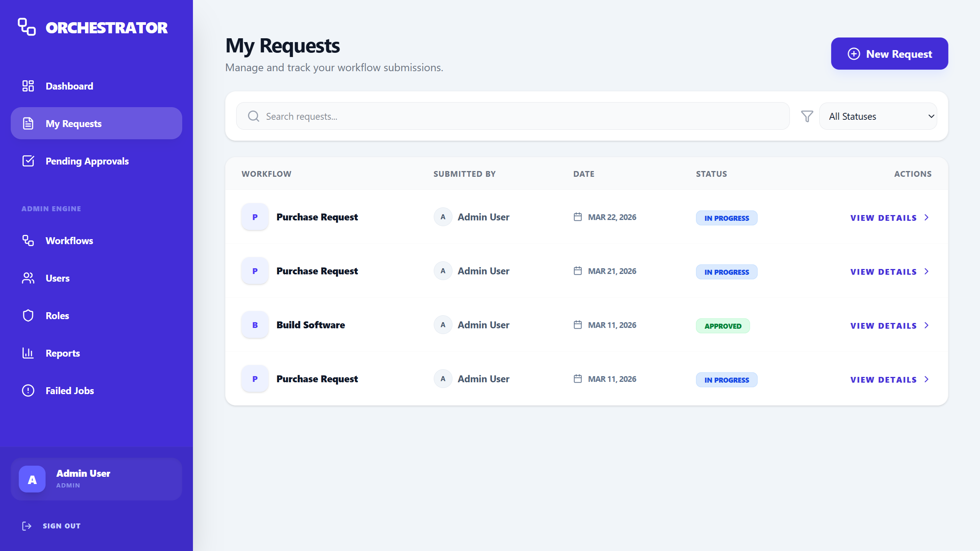Open Workflows from the sidebar icon

pos(28,241)
